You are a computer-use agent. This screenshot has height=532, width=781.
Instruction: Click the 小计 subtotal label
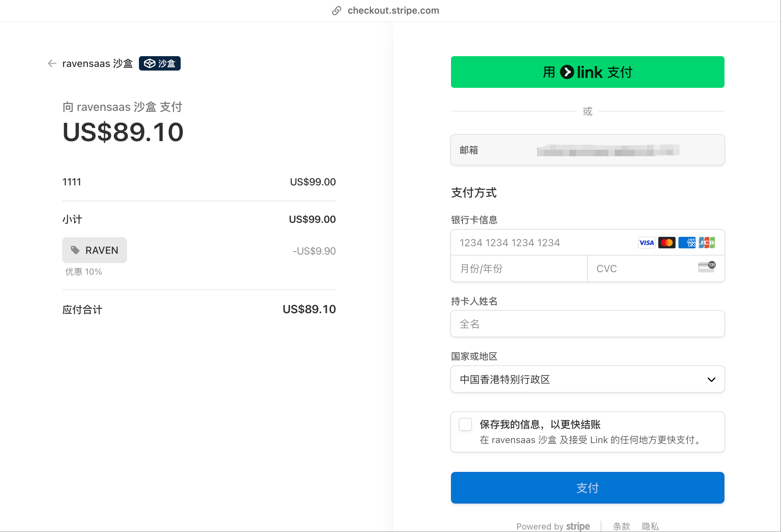(72, 219)
